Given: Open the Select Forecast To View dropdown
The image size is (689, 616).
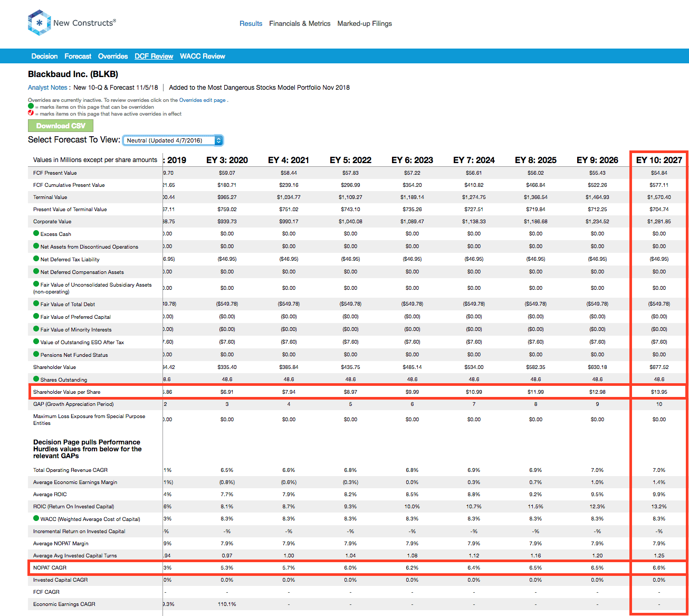Looking at the screenshot, I should (x=173, y=140).
